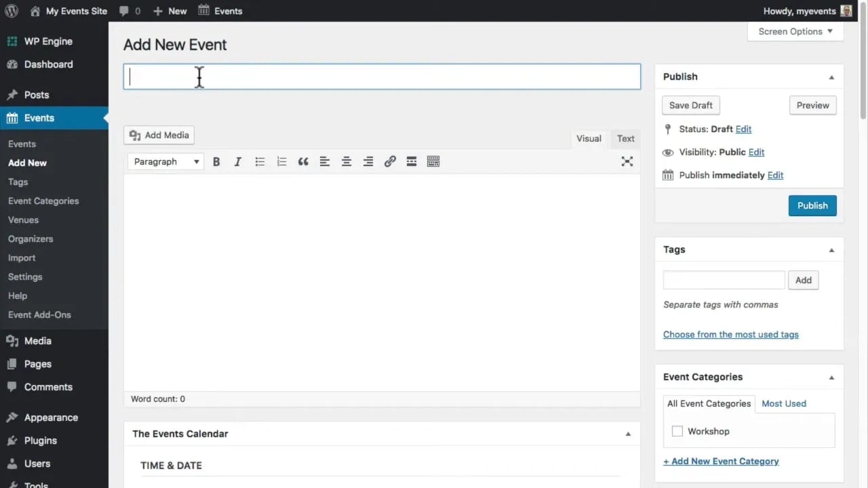Open the events Settings submenu item
868x488 pixels.
(25, 277)
